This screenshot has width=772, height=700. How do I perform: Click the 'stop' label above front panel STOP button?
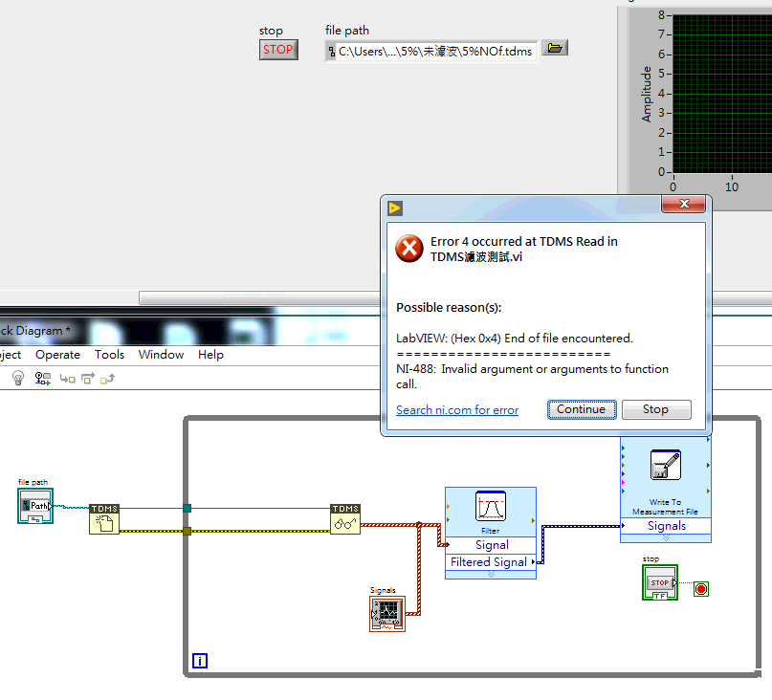coord(271,31)
